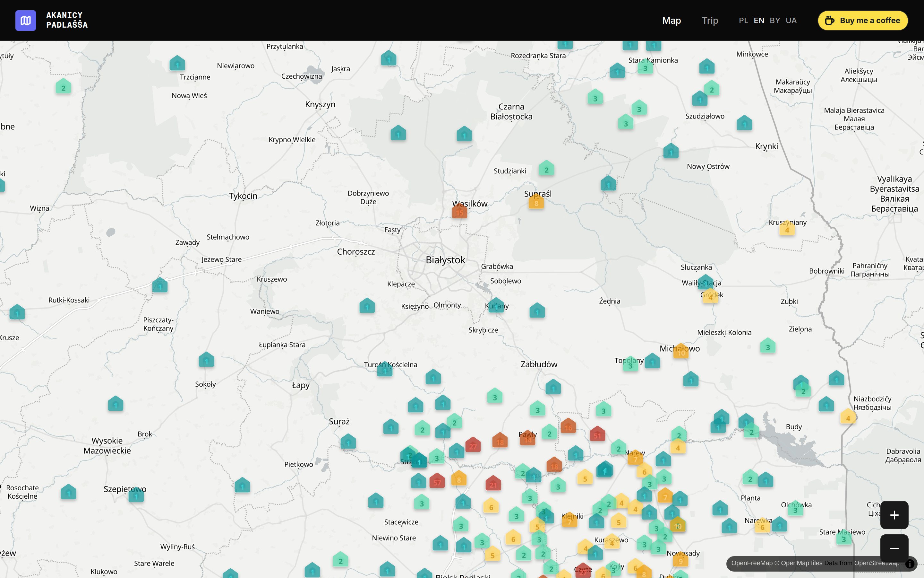
Task: Select marker 2 west of Trzcianne
Action: pyautogui.click(x=64, y=86)
